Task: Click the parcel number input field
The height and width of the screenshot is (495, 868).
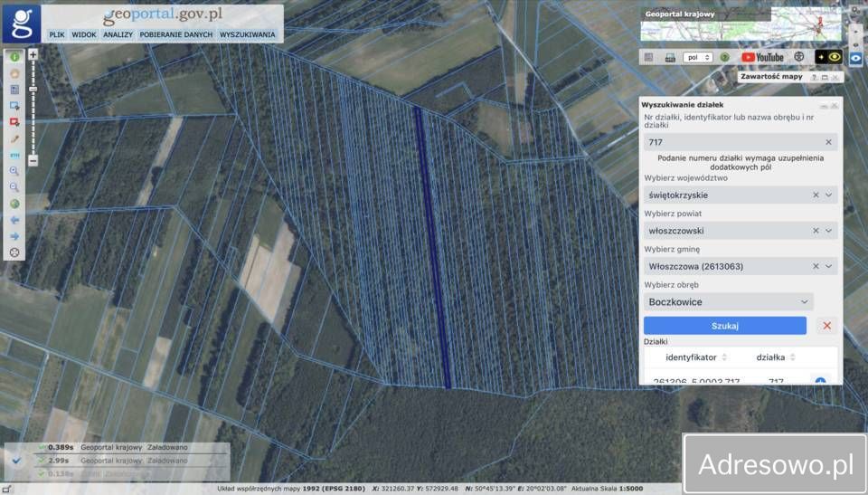Action: [x=732, y=142]
